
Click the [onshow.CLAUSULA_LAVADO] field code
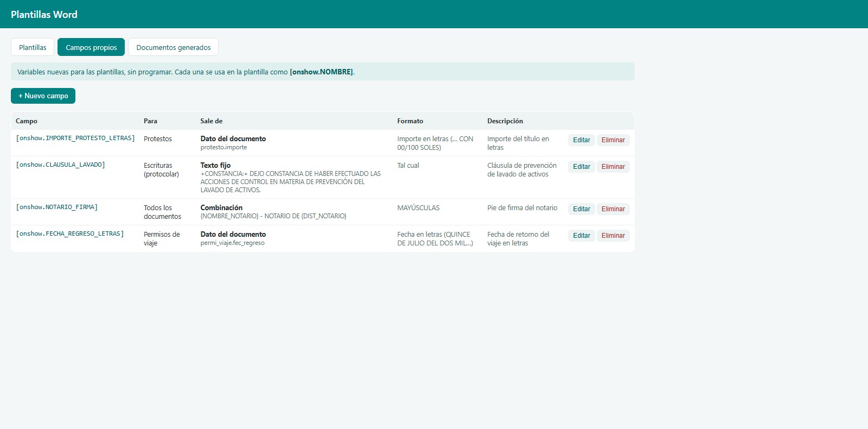[60, 165]
